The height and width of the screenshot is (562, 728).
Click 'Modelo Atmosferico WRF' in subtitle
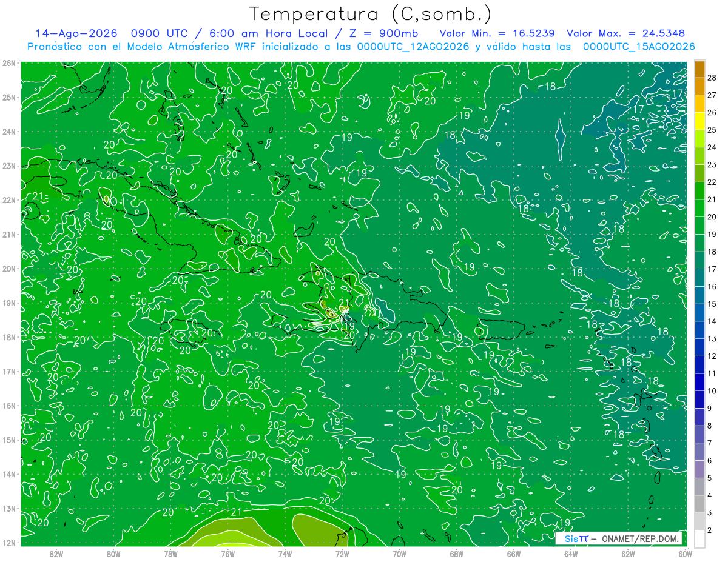coord(193,47)
